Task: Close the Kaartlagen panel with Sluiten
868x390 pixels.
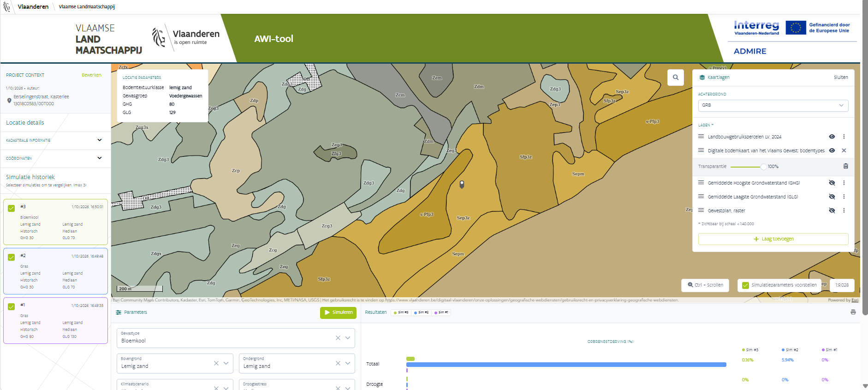Action: click(x=841, y=78)
